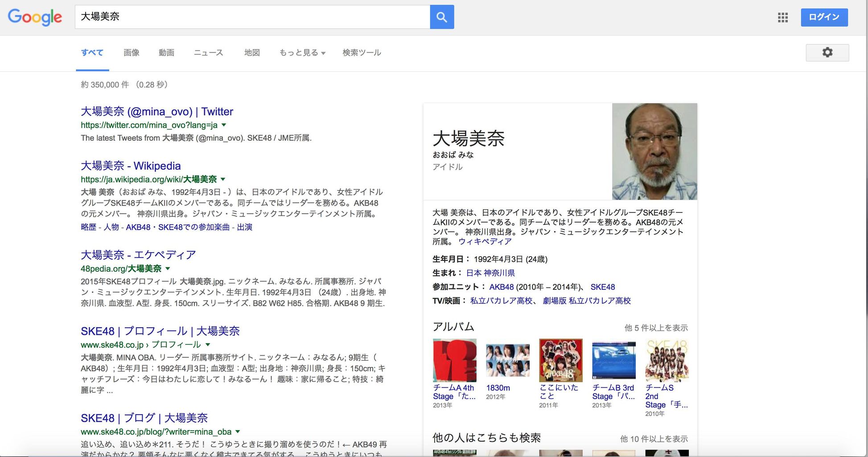Open the SKE48 ブログ result
Viewport: 868px width, 457px height.
pyautogui.click(x=144, y=418)
